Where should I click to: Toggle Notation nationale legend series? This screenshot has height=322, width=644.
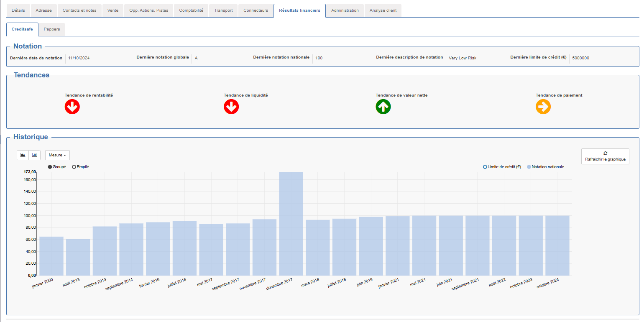click(545, 167)
